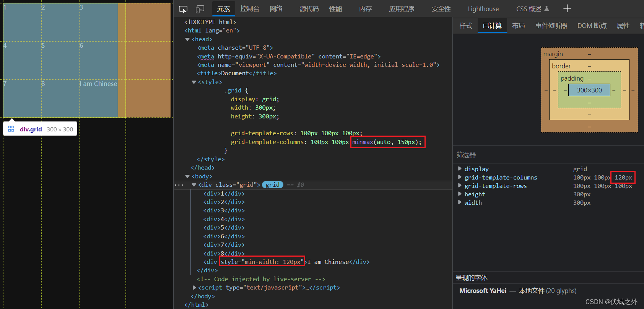Click the computed display value grid
Screen dimensions: 644x309
point(580,169)
